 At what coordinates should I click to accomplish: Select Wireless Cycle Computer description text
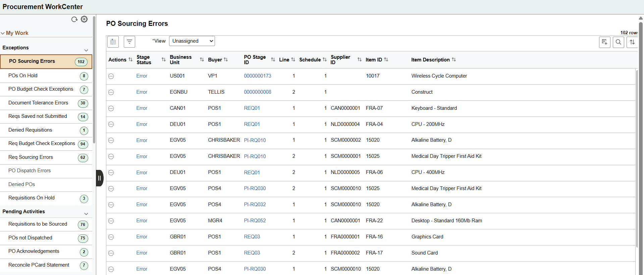tap(439, 76)
